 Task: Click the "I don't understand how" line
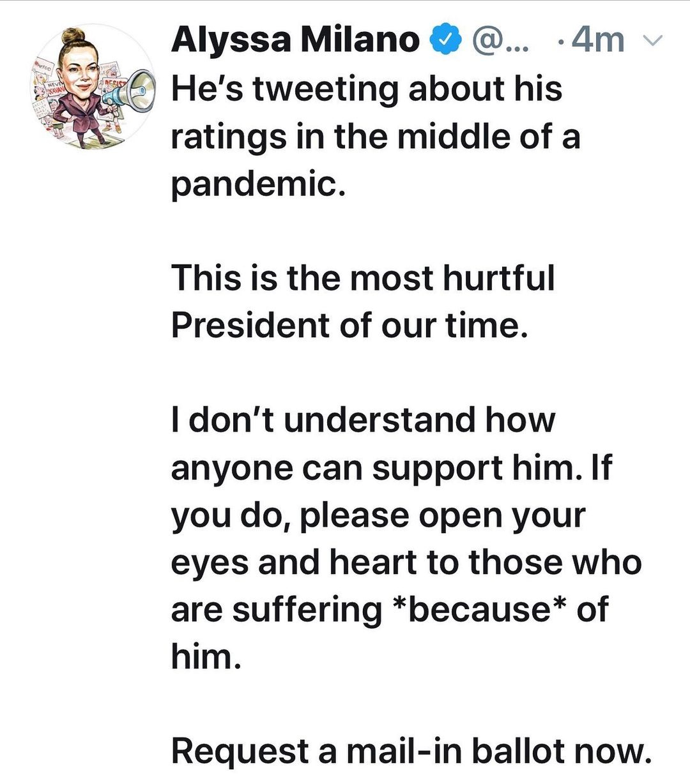tap(363, 420)
